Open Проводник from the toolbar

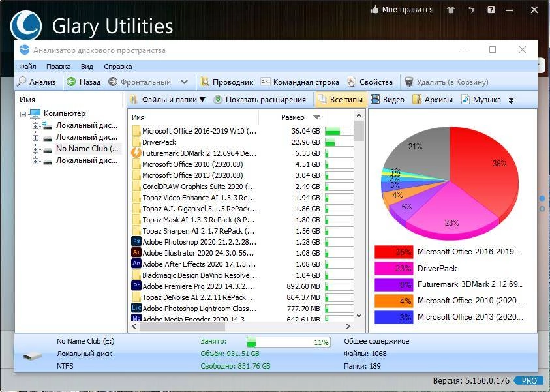(x=226, y=82)
